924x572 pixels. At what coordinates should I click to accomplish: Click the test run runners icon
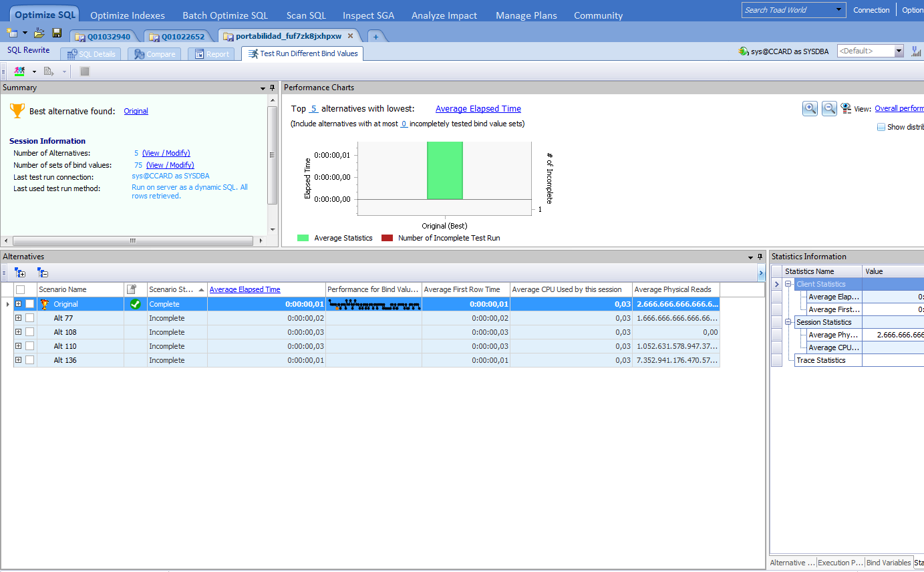[x=19, y=71]
